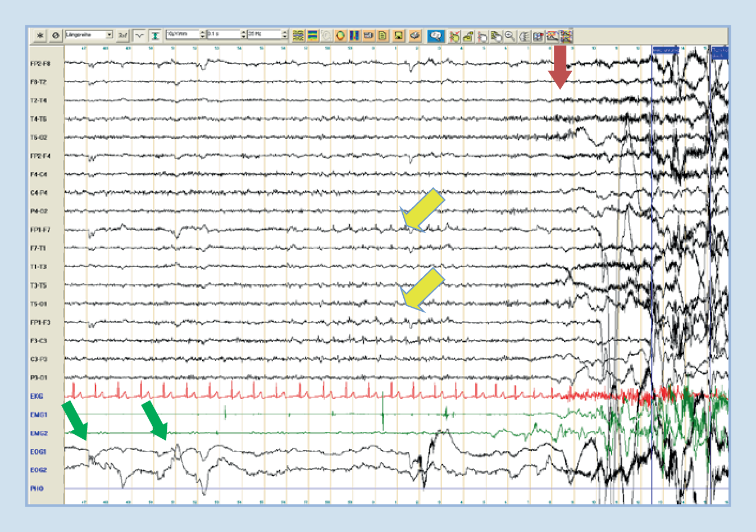Click the trend chart toolbar icon

click(552, 37)
